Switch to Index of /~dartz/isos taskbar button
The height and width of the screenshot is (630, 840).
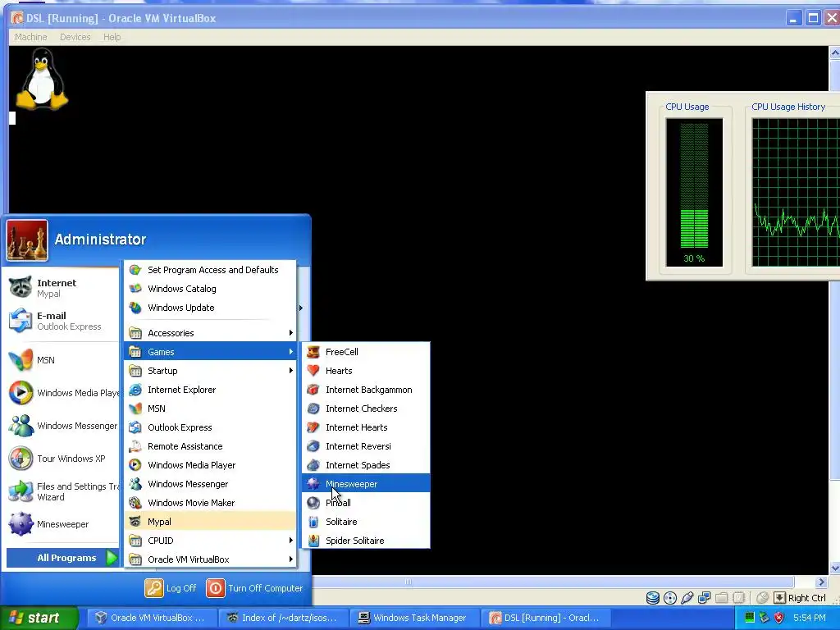[283, 618]
